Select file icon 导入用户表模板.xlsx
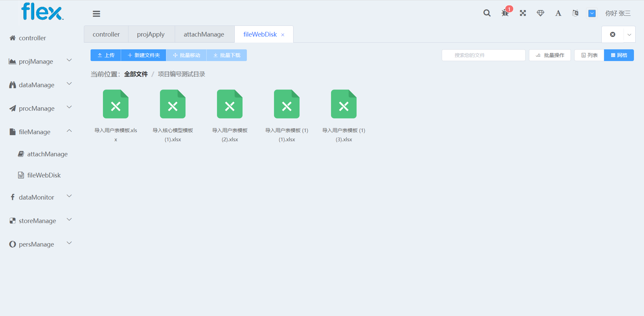Image resolution: width=644 pixels, height=316 pixels. tap(116, 104)
